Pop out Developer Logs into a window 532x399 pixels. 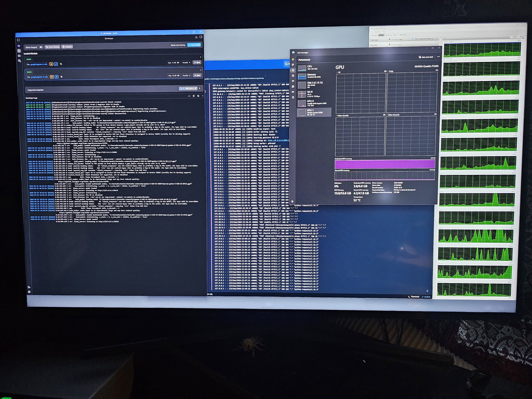click(198, 96)
